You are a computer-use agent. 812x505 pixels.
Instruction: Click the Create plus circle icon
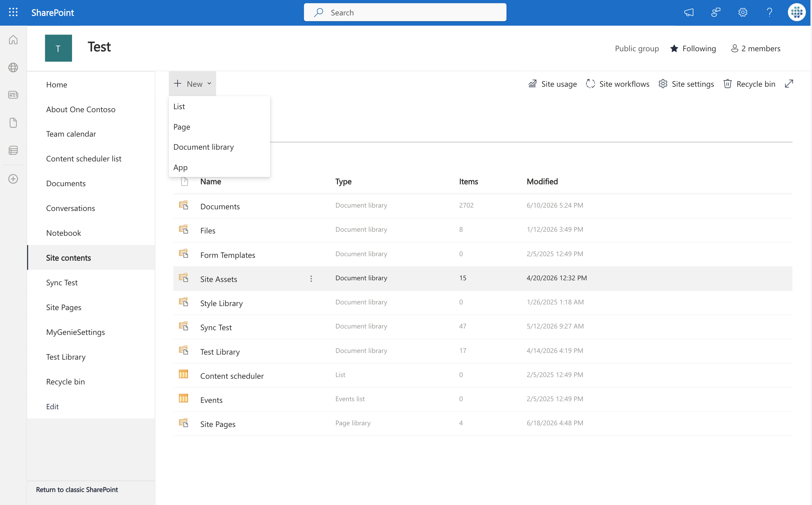pos(13,179)
